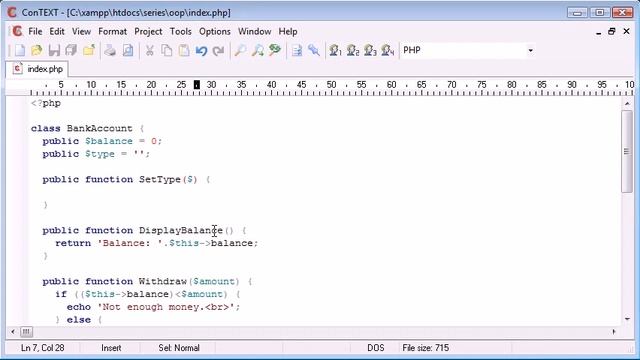Click the horizontal scrollbar left arrow

point(13,331)
